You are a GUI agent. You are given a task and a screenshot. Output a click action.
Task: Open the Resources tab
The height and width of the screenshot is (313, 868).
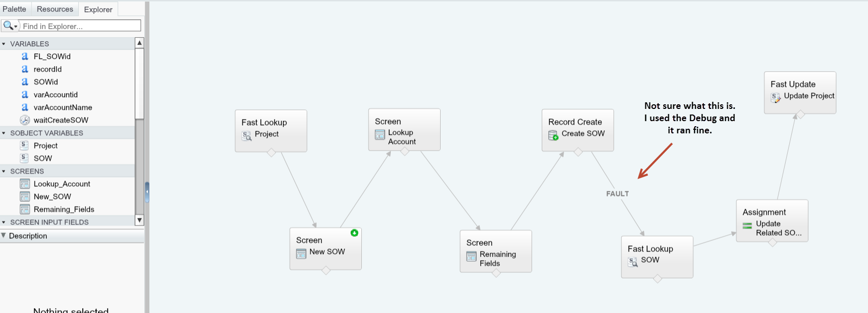pyautogui.click(x=55, y=9)
